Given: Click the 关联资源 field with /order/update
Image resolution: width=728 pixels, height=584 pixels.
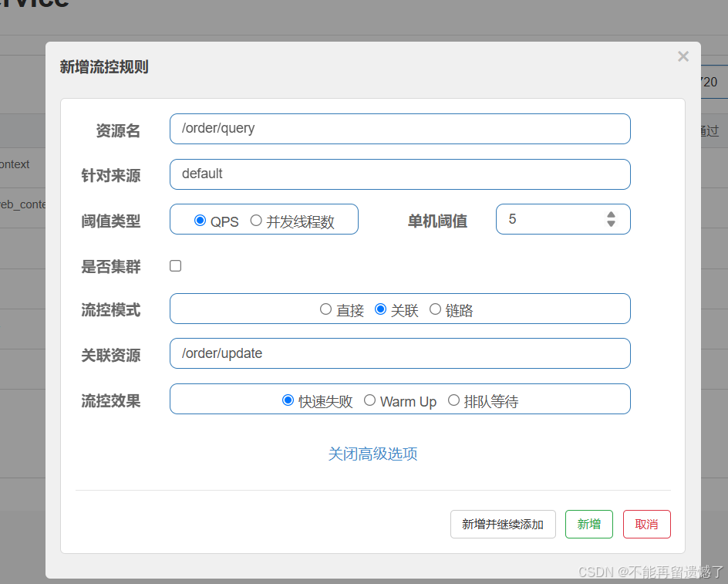Looking at the screenshot, I should pos(399,353).
